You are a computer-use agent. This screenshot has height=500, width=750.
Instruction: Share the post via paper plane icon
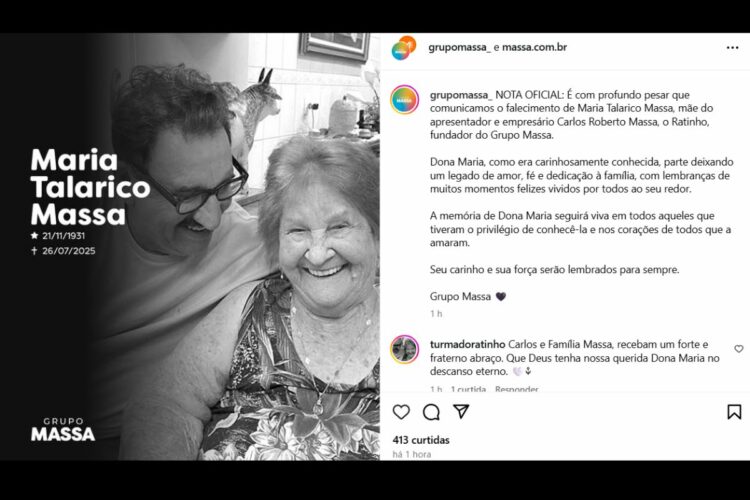click(x=461, y=411)
